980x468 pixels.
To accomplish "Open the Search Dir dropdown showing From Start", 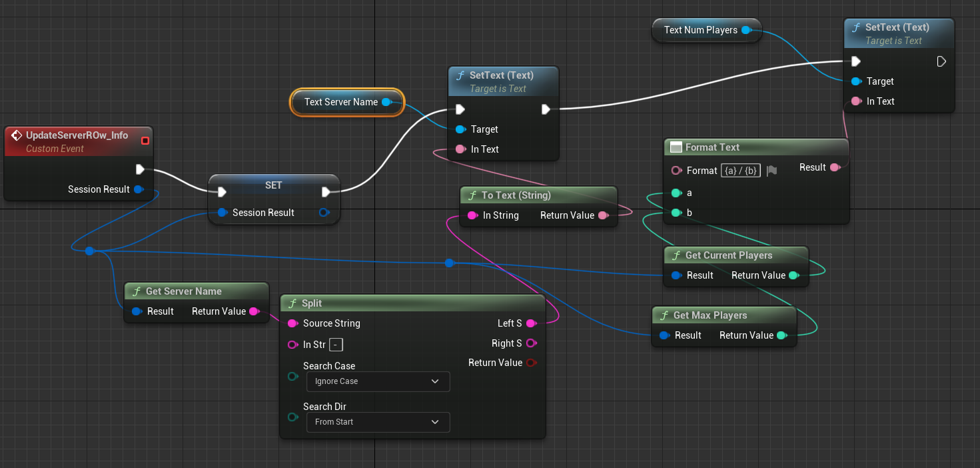I will pyautogui.click(x=378, y=422).
